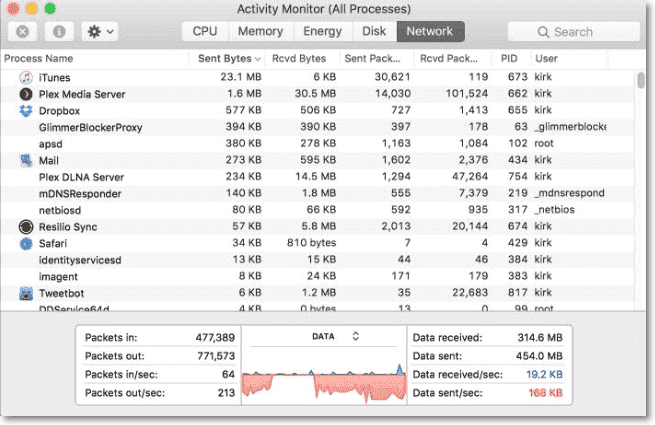Viewport: 655px width, 425px height.
Task: Open the Memory tab
Action: pos(260,31)
